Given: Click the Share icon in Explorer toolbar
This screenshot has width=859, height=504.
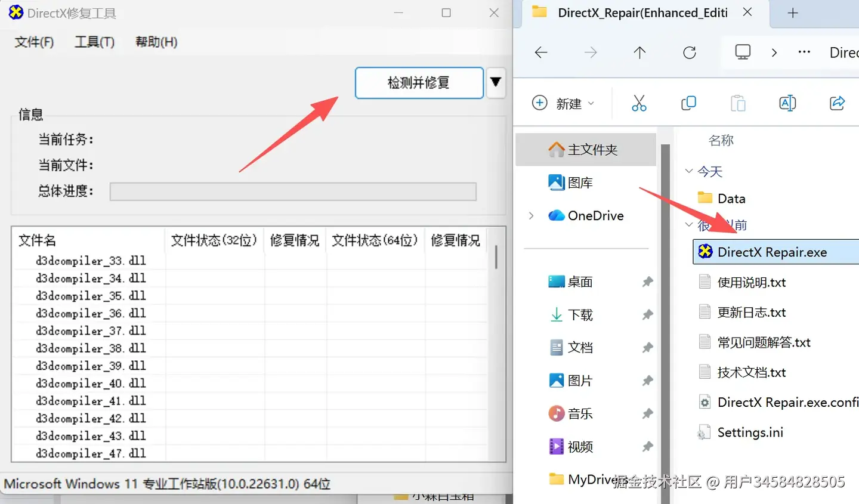Looking at the screenshot, I should (x=838, y=103).
